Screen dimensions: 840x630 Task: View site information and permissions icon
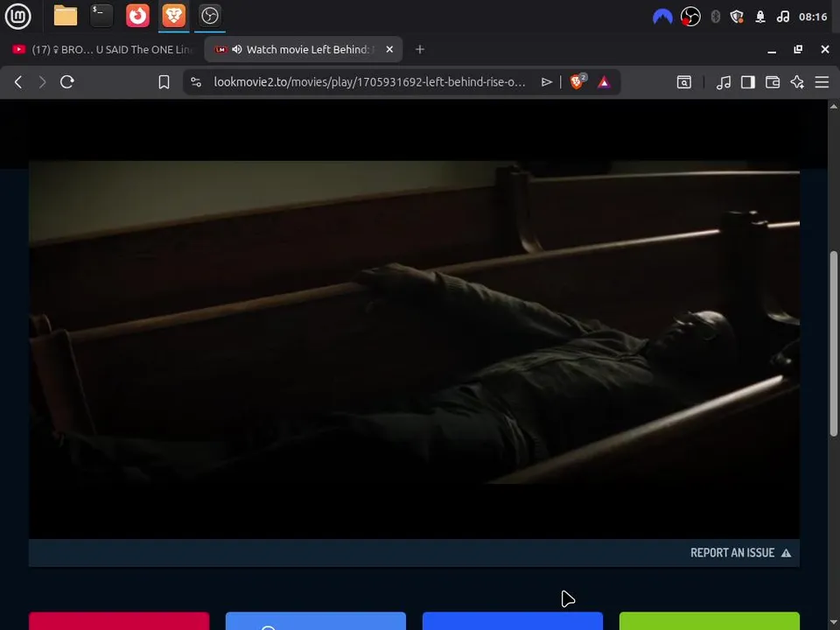pyautogui.click(x=196, y=82)
